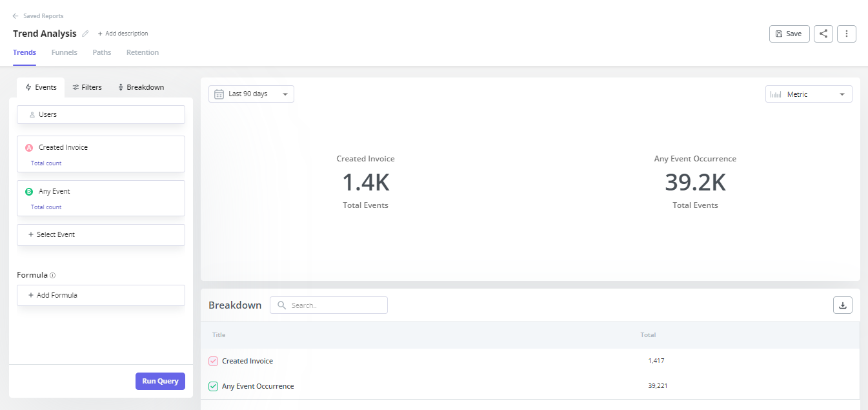Click the pink A event badge
The height and width of the screenshot is (410, 868).
coord(28,147)
